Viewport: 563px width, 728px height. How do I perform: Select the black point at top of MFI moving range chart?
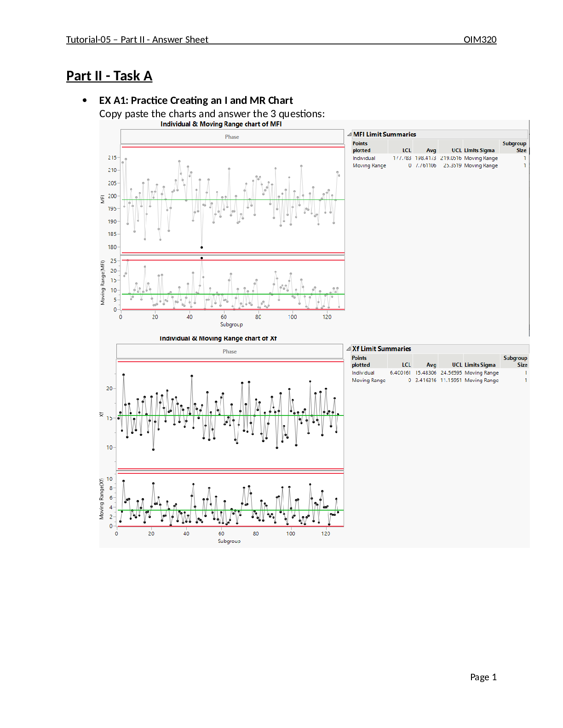tap(201, 258)
